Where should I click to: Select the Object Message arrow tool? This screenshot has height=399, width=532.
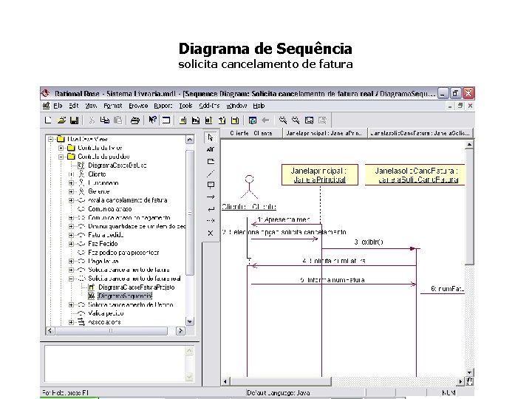pyautogui.click(x=211, y=197)
